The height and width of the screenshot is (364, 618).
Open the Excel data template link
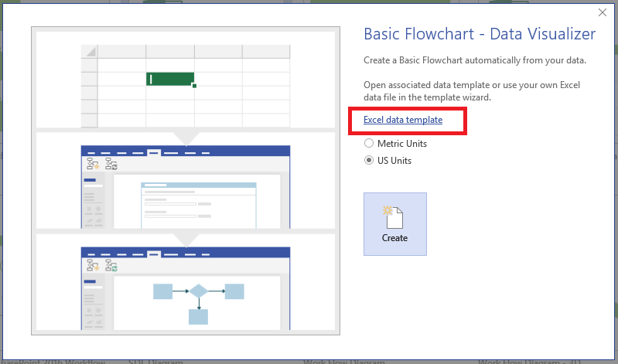403,120
